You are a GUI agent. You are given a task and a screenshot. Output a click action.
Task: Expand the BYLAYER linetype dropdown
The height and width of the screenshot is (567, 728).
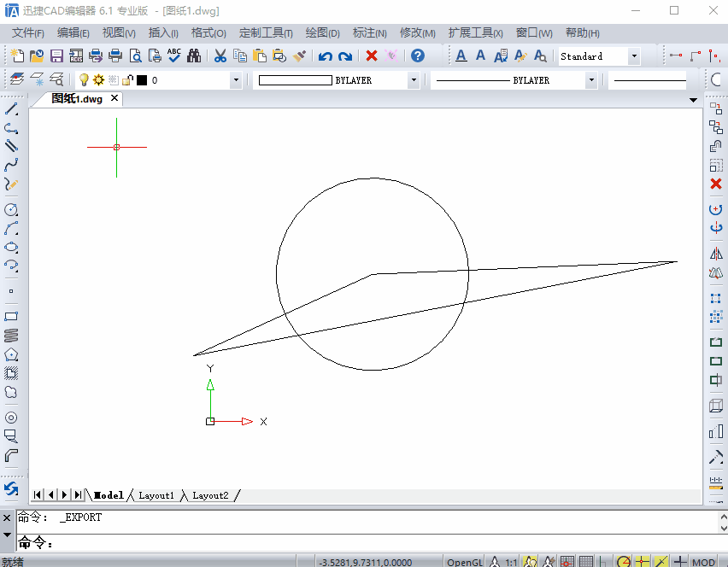(x=591, y=80)
